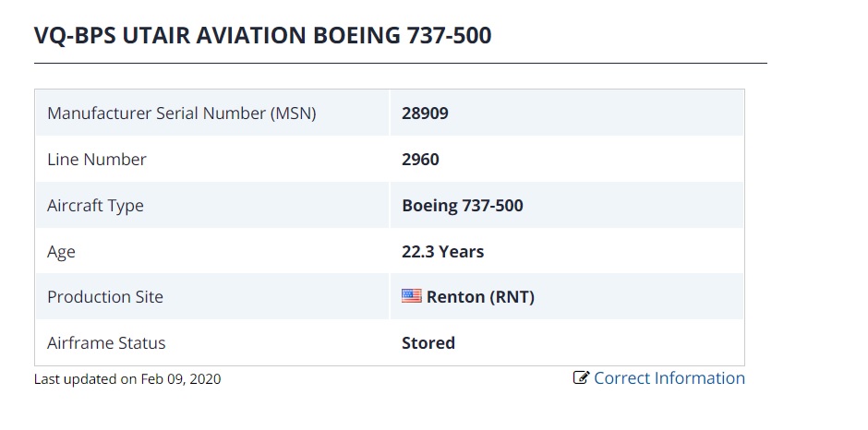Click the Last updated on Feb 09, 2020 text

(x=127, y=379)
